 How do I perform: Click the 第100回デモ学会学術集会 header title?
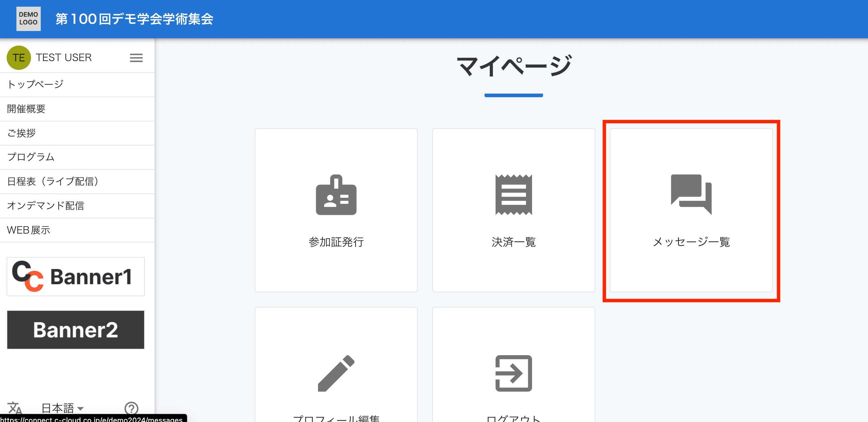coord(134,19)
